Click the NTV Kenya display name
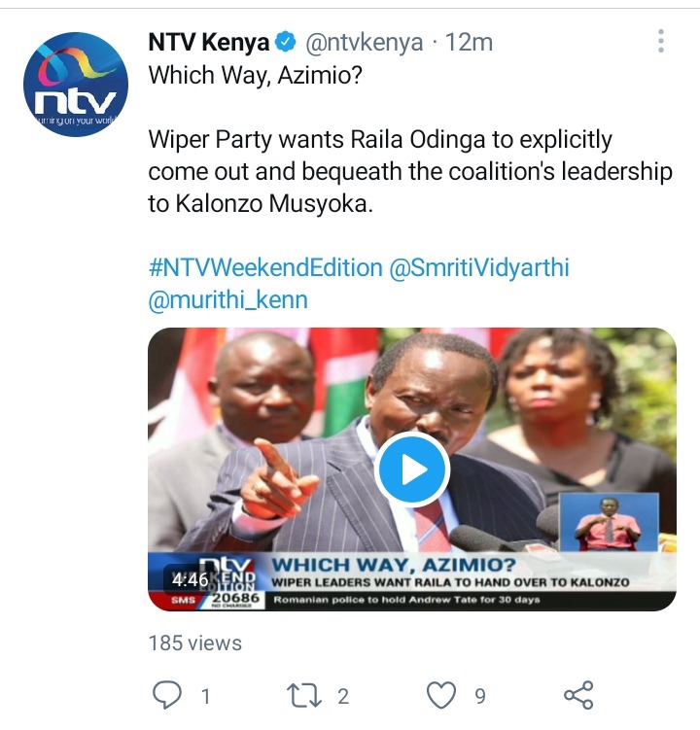This screenshot has width=700, height=730. tap(209, 43)
